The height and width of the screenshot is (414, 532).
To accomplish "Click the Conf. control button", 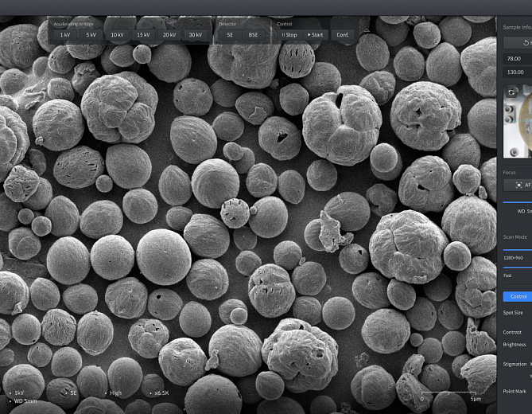I will click(x=342, y=35).
